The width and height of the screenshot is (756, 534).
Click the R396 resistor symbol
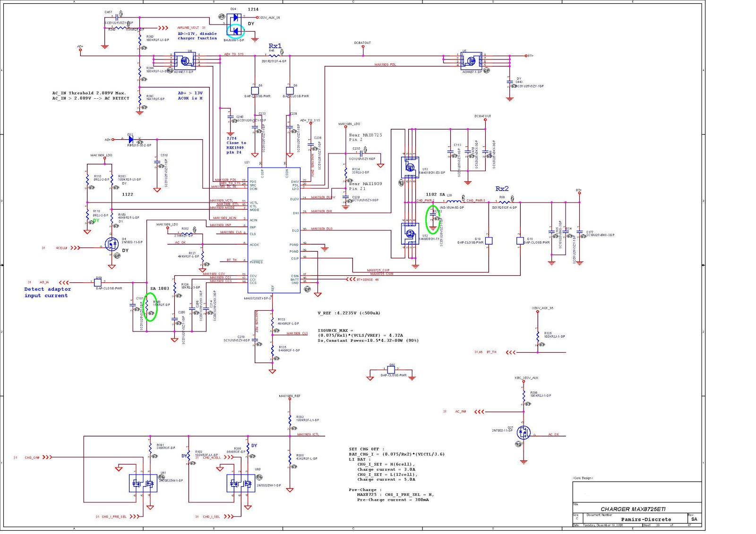click(524, 396)
